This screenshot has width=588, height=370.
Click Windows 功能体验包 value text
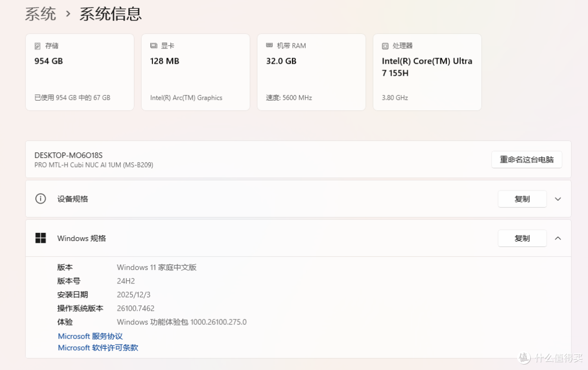(x=182, y=322)
